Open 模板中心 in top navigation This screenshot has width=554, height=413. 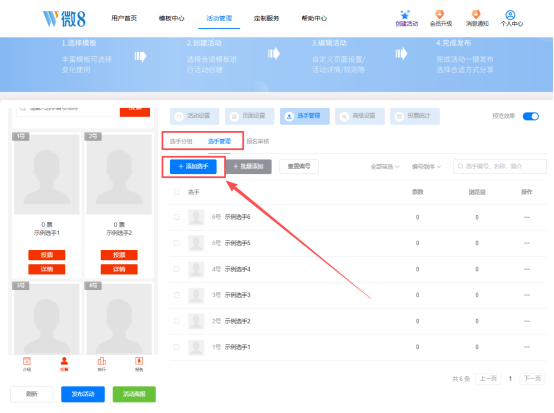coord(172,18)
